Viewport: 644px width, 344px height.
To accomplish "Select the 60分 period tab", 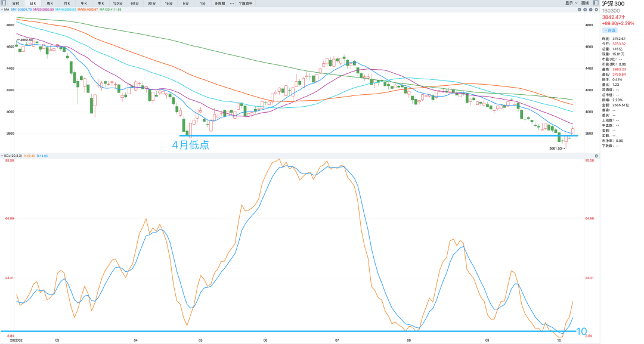I will coord(135,3).
